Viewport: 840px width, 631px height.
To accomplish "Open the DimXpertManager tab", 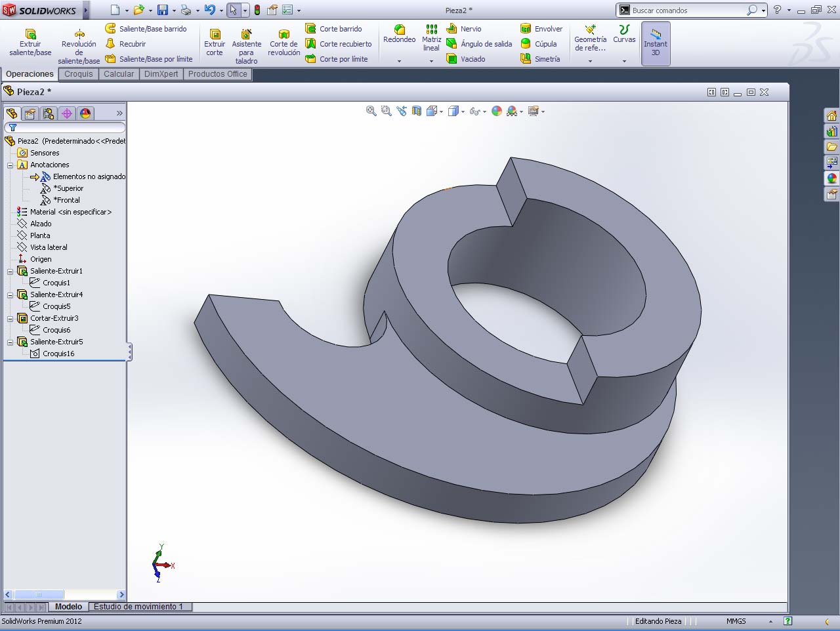I will click(67, 113).
